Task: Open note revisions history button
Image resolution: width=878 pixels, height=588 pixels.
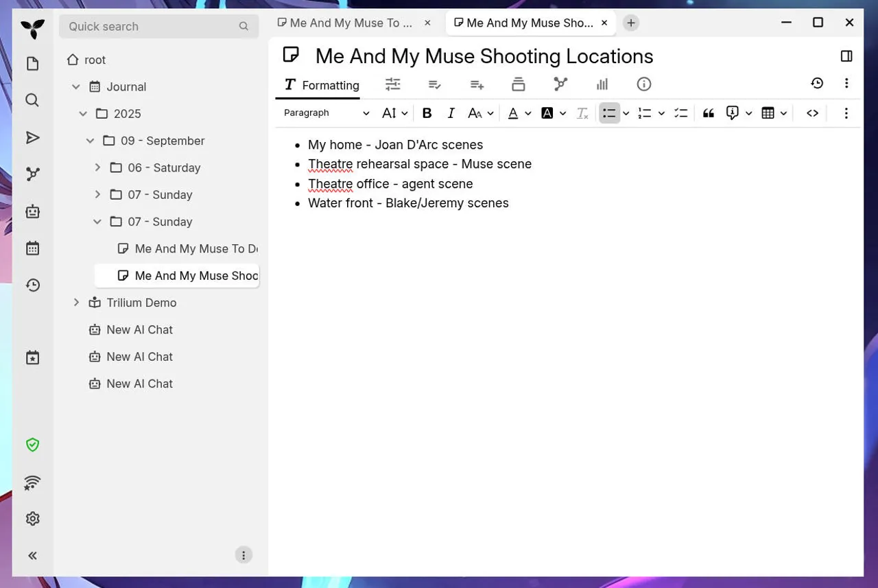Action: pos(816,83)
